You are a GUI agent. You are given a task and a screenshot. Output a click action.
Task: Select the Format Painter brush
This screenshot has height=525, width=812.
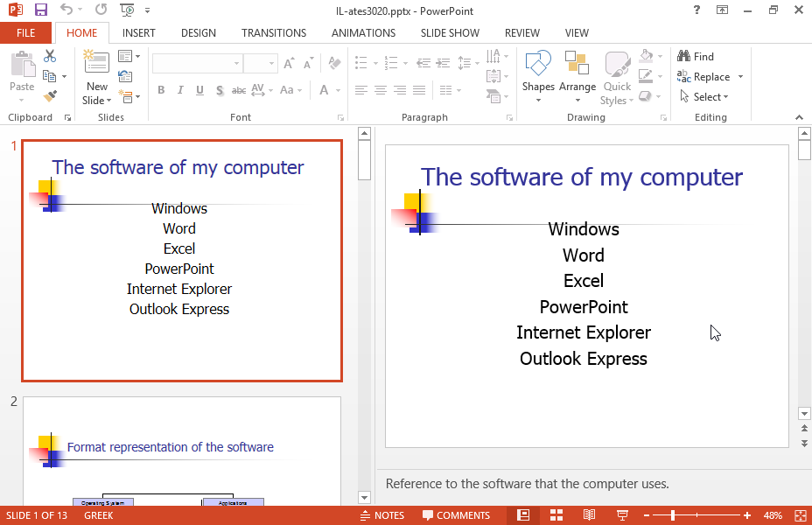point(50,95)
